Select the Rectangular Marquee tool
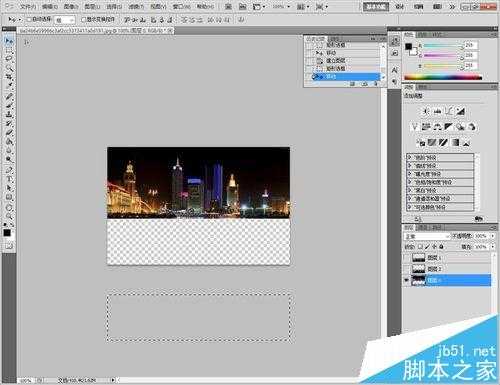This screenshot has width=500, height=385. coord(9,50)
